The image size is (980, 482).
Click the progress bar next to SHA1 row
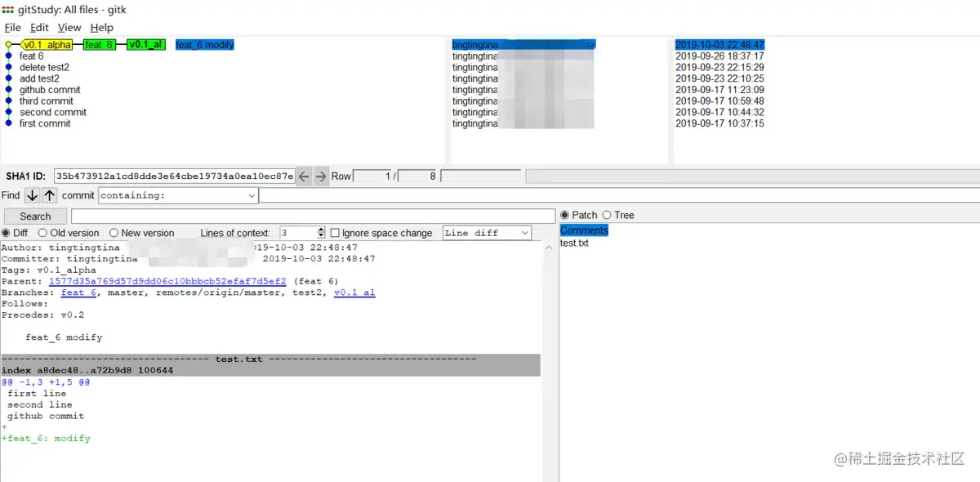(751, 176)
